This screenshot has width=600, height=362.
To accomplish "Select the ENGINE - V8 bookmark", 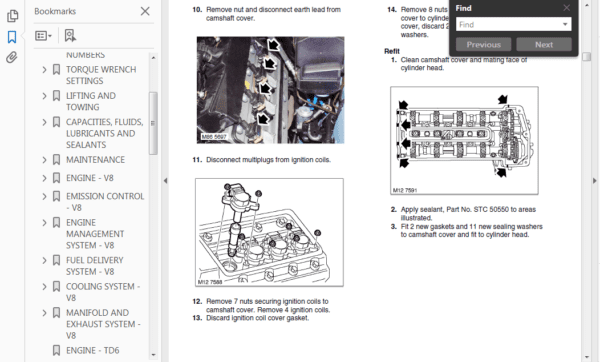I will pos(90,178).
